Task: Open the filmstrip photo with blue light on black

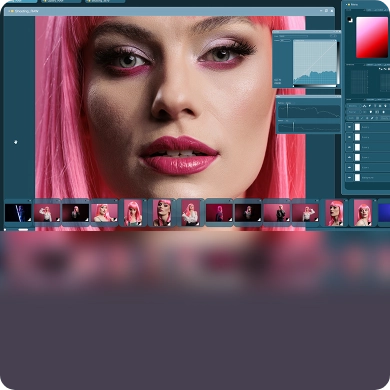Action: coord(18,213)
